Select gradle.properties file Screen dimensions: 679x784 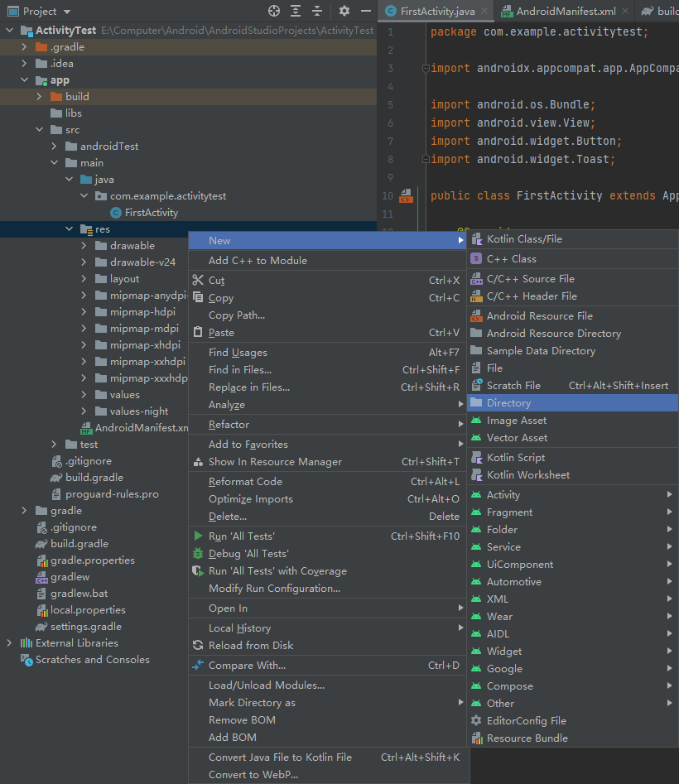coord(85,560)
